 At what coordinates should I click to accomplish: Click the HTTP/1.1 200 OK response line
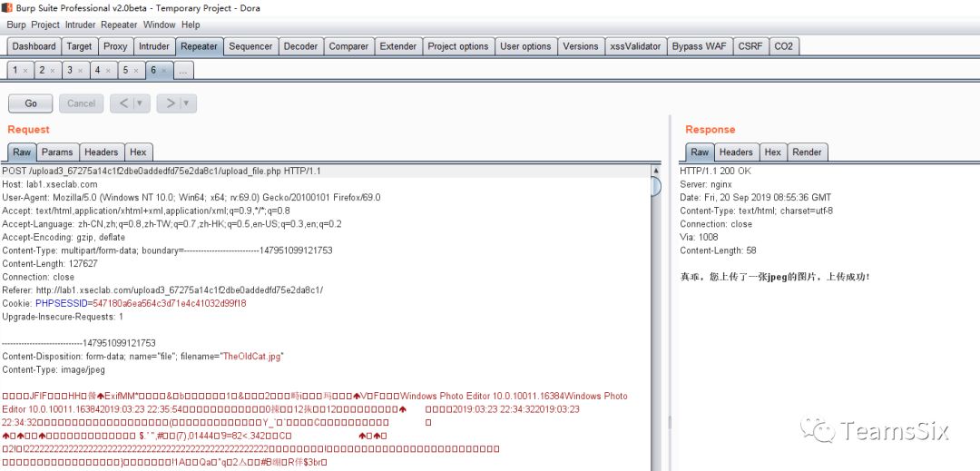pyautogui.click(x=716, y=171)
